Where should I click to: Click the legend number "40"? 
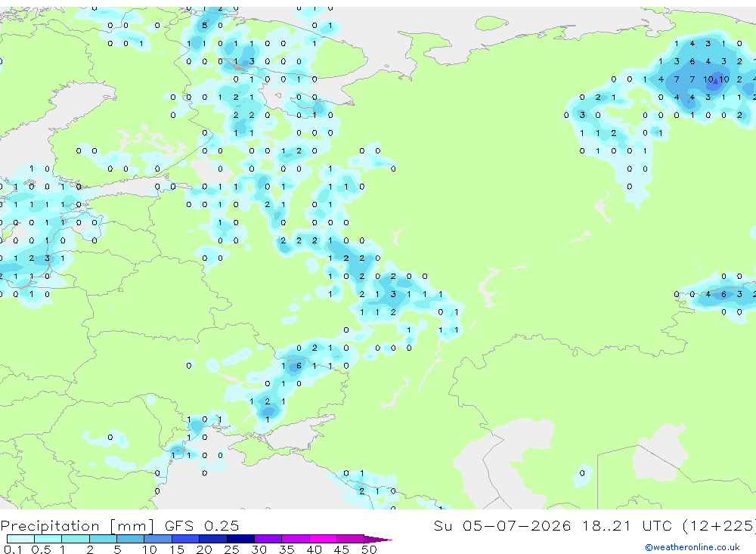coord(314,549)
